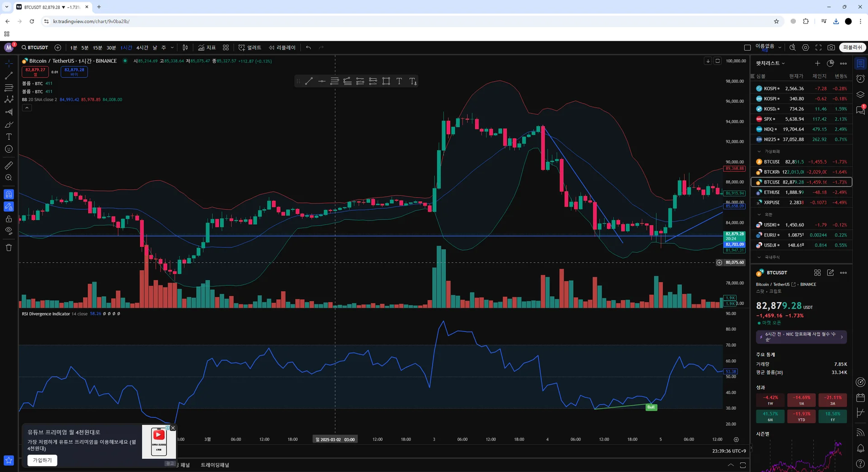Select the ruler measure tool
Screen dimensions: 868x472
pyautogui.click(x=9, y=165)
